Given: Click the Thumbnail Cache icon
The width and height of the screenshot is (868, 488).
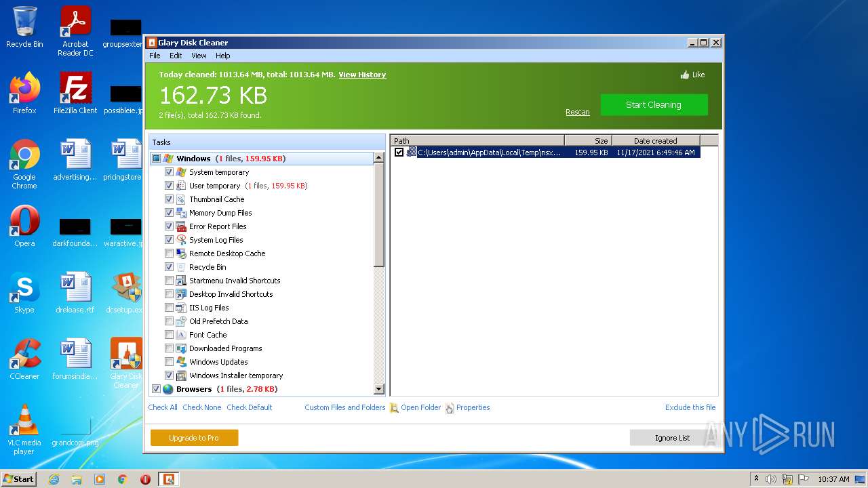Looking at the screenshot, I should pos(181,199).
